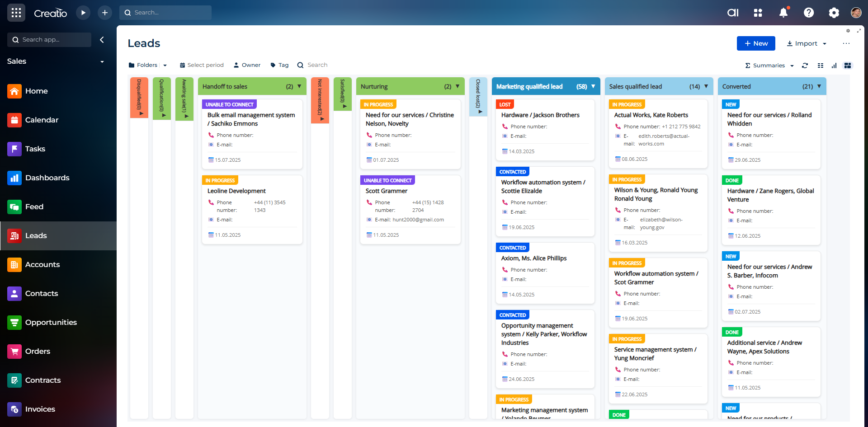Go to the Accounts section
This screenshot has width=868, height=427.
[x=42, y=264]
